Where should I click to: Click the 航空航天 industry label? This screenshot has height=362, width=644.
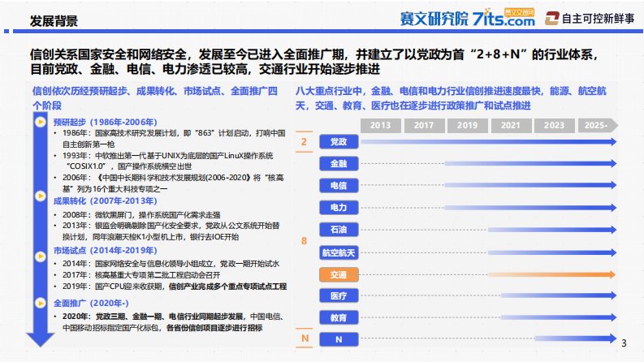(339, 253)
